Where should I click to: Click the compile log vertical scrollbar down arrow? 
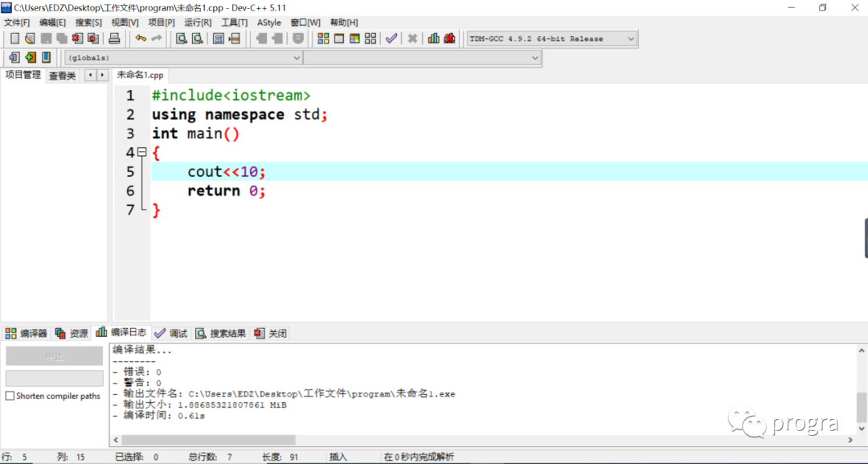pos(862,429)
